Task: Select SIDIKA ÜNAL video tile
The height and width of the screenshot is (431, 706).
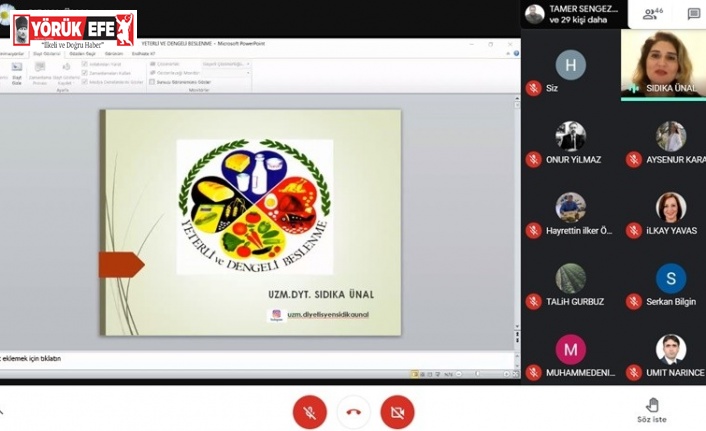Action: tap(663, 63)
